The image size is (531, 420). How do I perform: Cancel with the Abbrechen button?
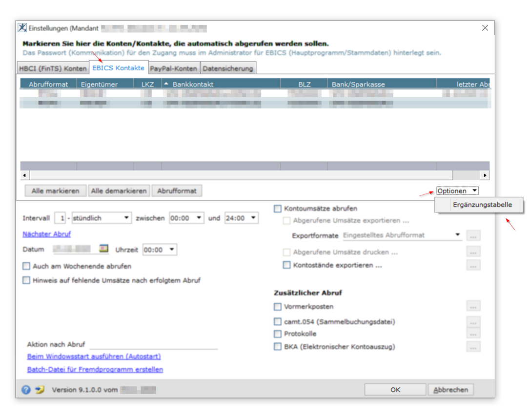click(451, 390)
